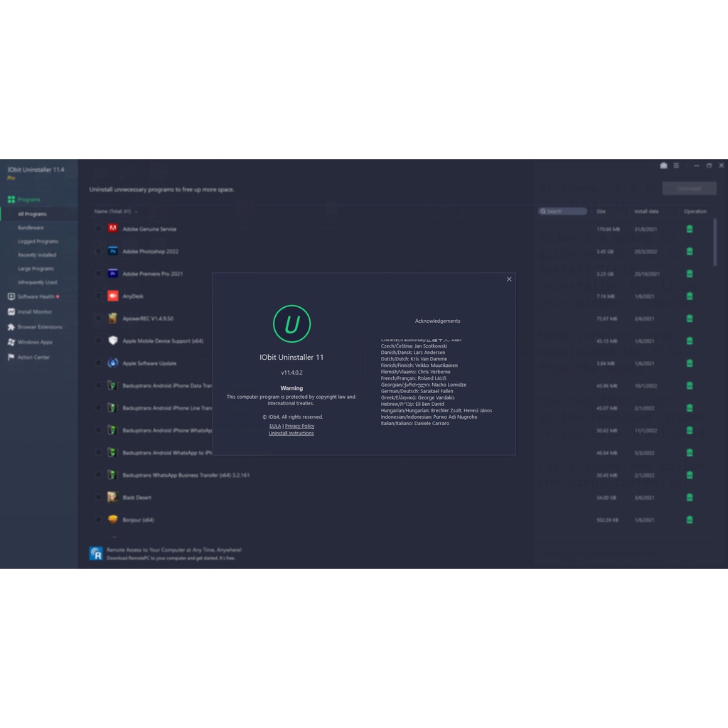728x728 pixels.
Task: Click the Bonjour (x64) program name
Action: [x=138, y=520]
